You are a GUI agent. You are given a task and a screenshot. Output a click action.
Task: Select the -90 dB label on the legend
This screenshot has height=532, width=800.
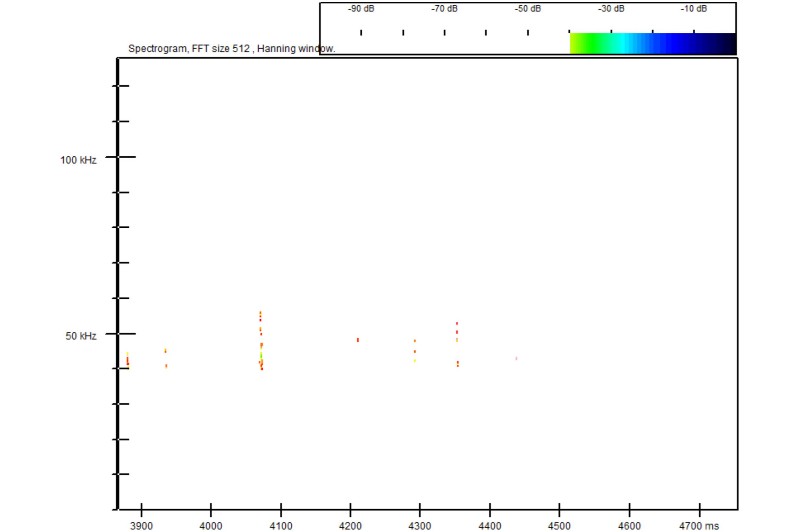pos(360,9)
